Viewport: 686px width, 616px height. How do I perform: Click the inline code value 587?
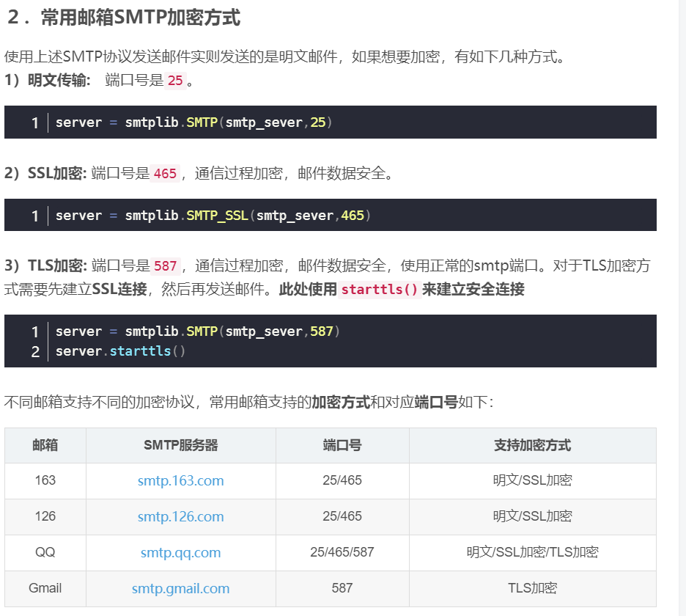point(165,265)
